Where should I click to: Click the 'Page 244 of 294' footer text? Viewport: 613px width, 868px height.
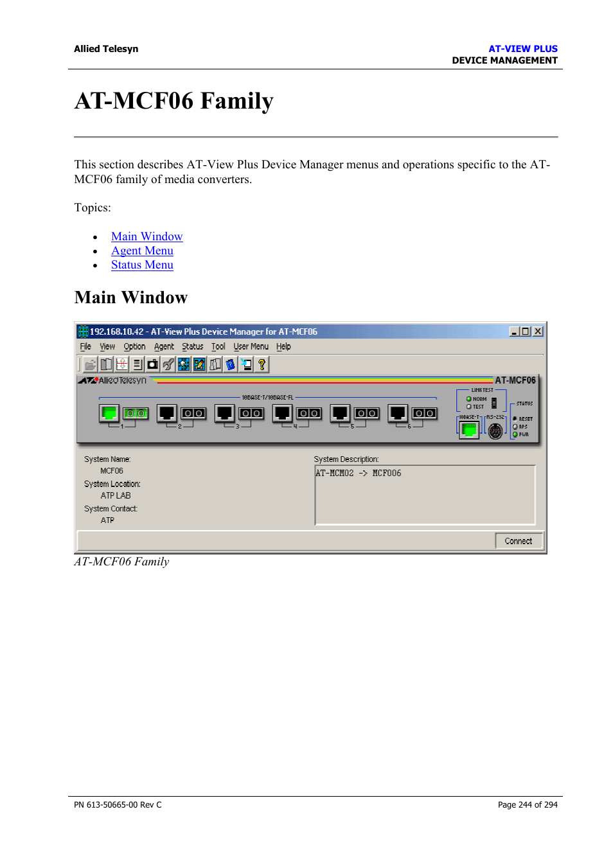(x=528, y=804)
